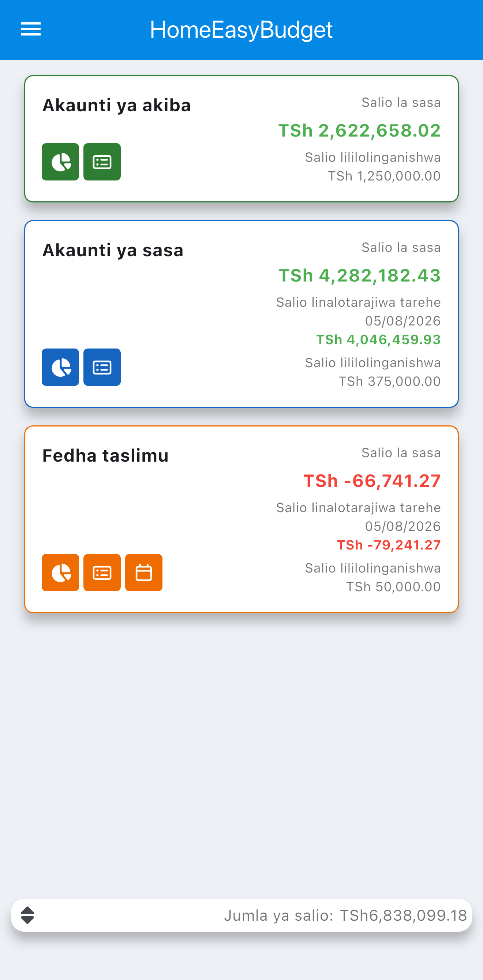The image size is (483, 980).
Task: Tap the HomeEasyBudget header title
Action: pos(241,30)
